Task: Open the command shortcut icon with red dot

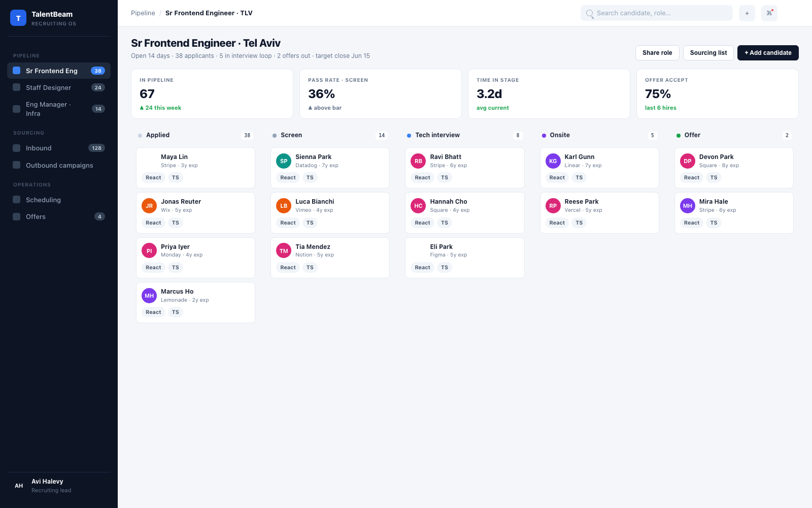Action: (x=769, y=13)
